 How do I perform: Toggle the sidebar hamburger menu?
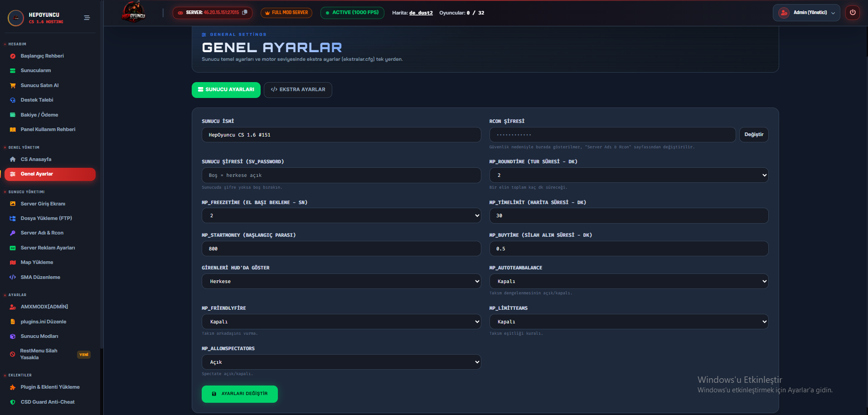tap(87, 18)
